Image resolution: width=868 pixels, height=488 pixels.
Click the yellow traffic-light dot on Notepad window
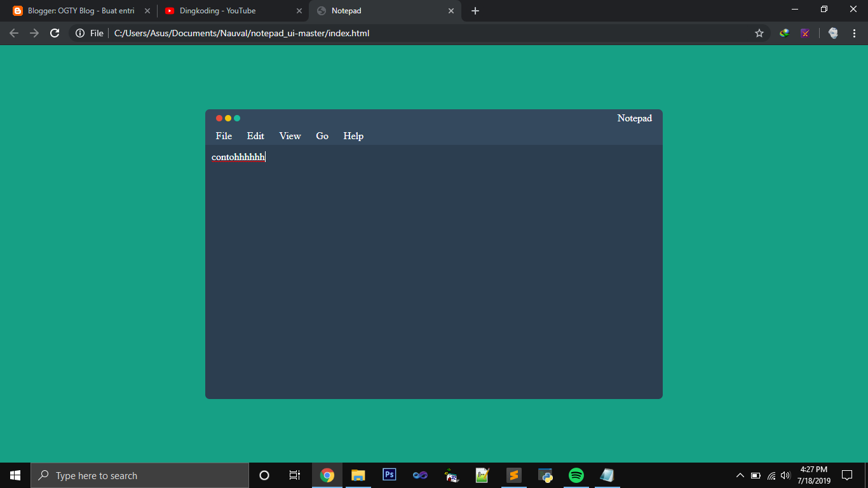(x=227, y=118)
